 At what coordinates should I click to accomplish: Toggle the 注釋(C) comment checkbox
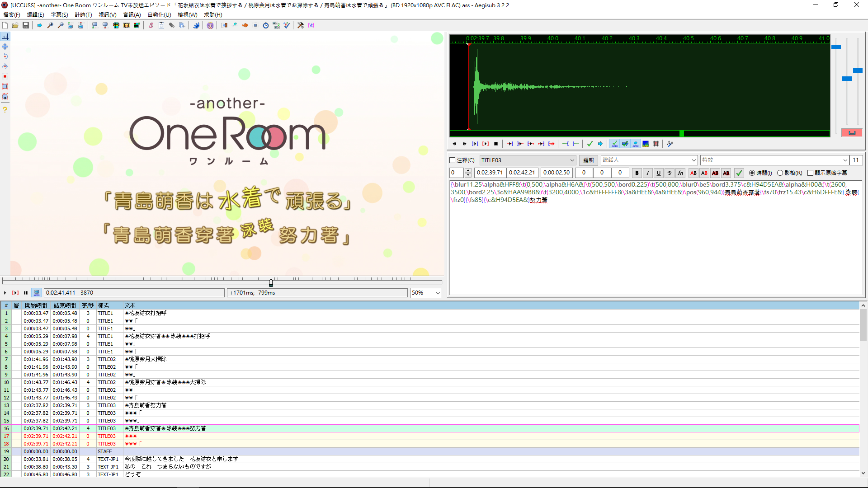(x=453, y=160)
